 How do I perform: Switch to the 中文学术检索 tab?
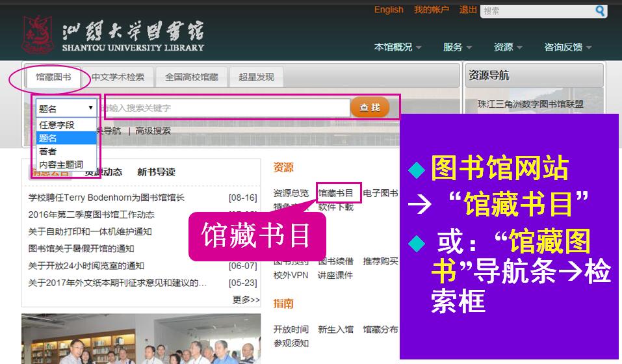tap(118, 77)
